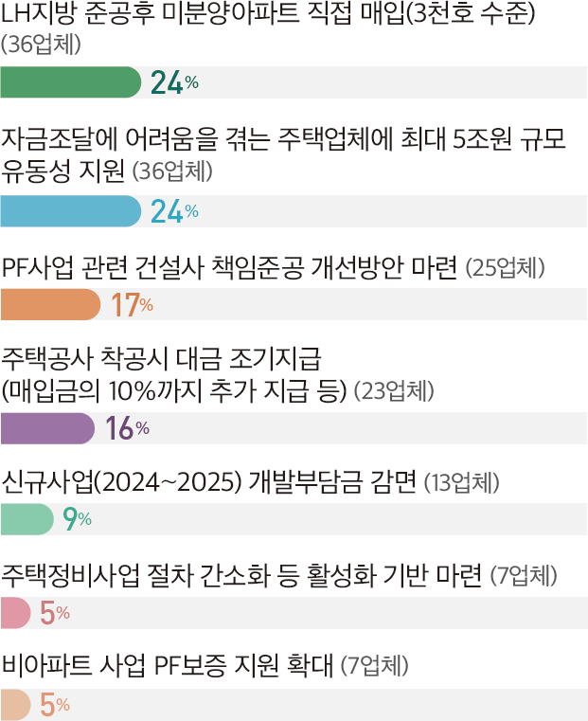Click the 신규사업(2024~2025) 개발부담금 감면 heading

(209, 482)
